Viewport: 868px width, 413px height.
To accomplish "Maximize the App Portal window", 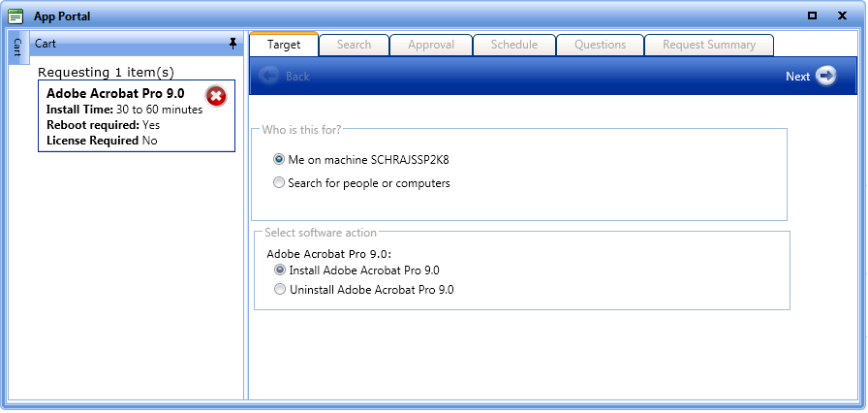I will (812, 16).
